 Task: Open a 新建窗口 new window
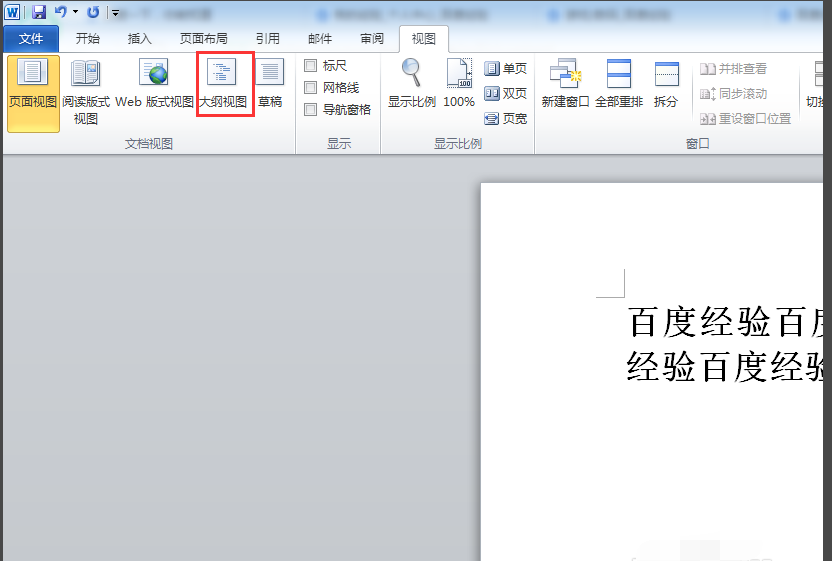(565, 84)
